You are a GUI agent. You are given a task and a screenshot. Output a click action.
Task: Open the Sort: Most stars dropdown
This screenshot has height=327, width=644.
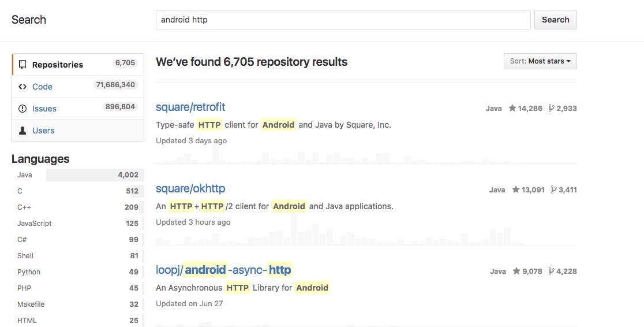[x=540, y=61]
